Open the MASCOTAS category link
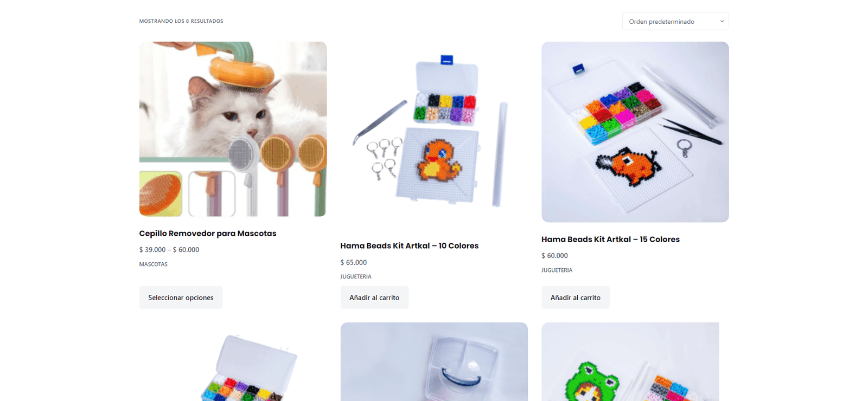 pyautogui.click(x=154, y=264)
